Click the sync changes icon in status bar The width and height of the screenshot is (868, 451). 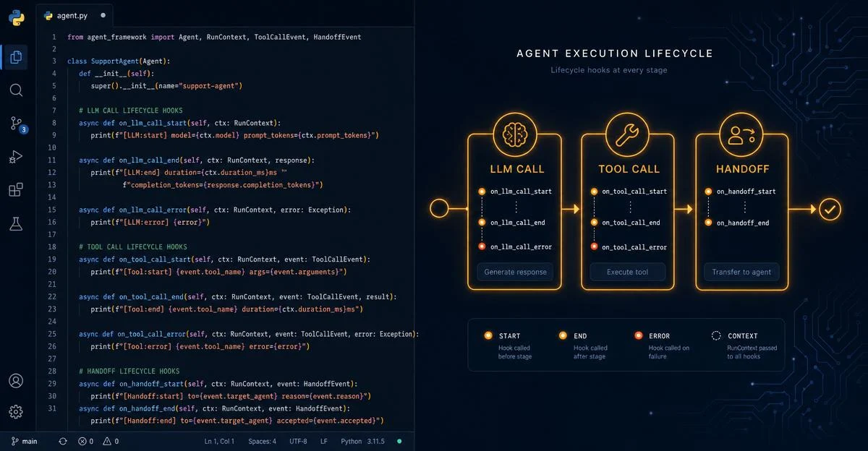coord(63,441)
